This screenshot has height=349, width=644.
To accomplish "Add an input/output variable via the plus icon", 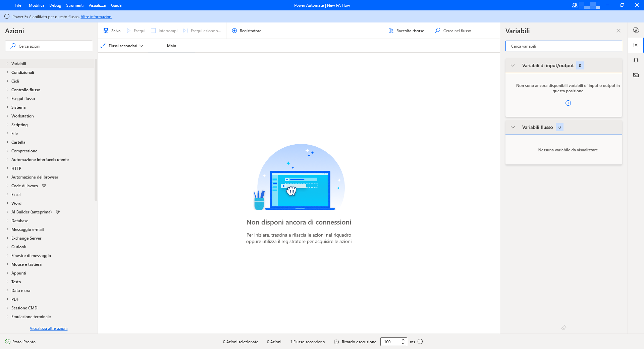I will (568, 103).
